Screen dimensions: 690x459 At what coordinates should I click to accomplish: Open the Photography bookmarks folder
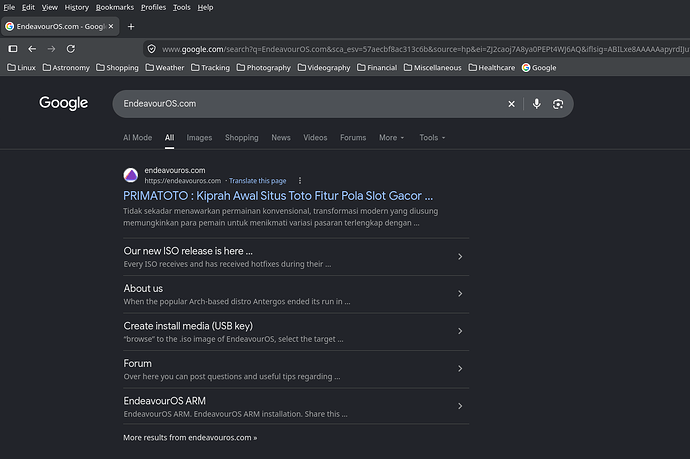[x=264, y=68]
